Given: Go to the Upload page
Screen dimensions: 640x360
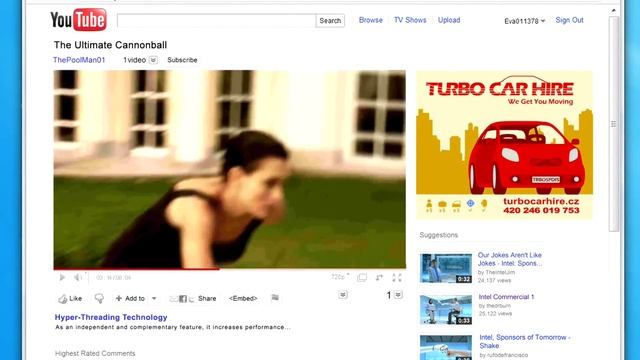Looking at the screenshot, I should pyautogui.click(x=449, y=20).
